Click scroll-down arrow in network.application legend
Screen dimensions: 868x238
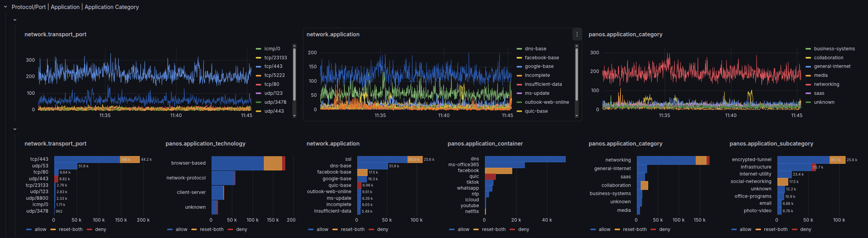pos(576,116)
